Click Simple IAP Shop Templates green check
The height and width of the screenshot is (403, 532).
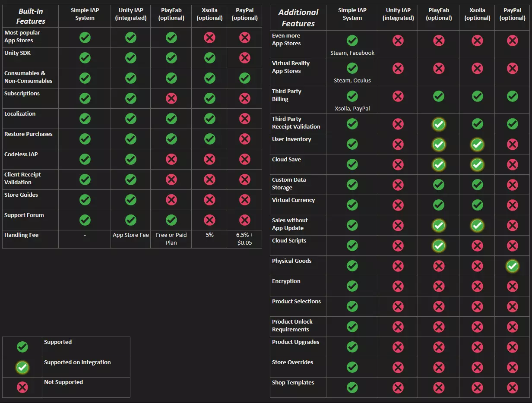click(352, 387)
